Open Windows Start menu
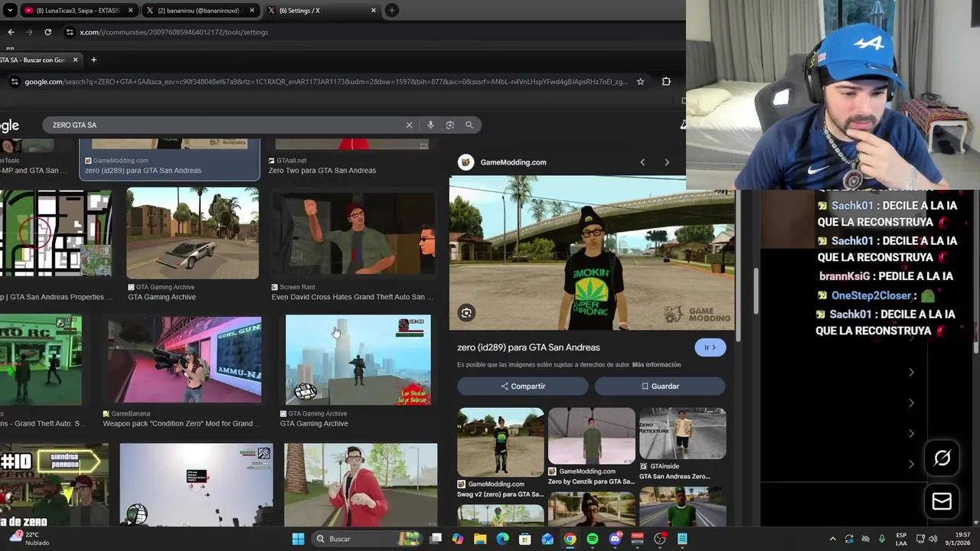Screen dimensions: 980x551 [298, 539]
